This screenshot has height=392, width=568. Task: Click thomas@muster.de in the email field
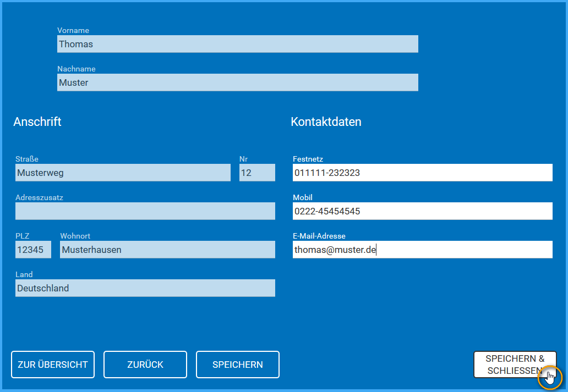(x=335, y=249)
